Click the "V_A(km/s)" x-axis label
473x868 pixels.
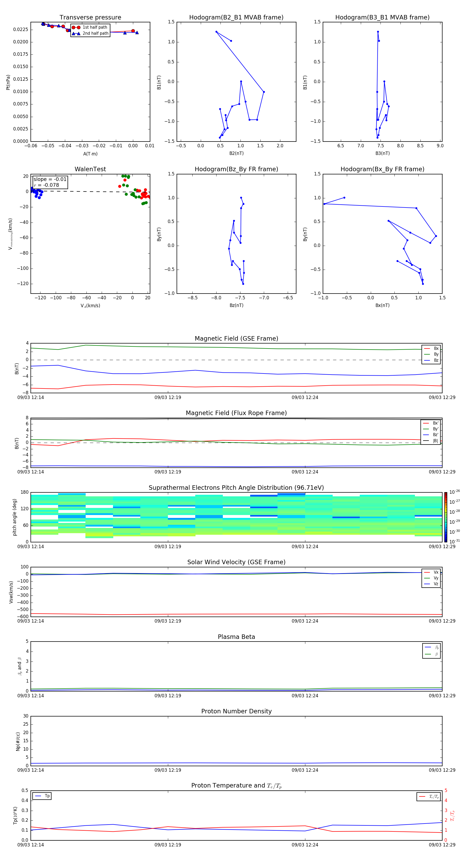click(90, 306)
